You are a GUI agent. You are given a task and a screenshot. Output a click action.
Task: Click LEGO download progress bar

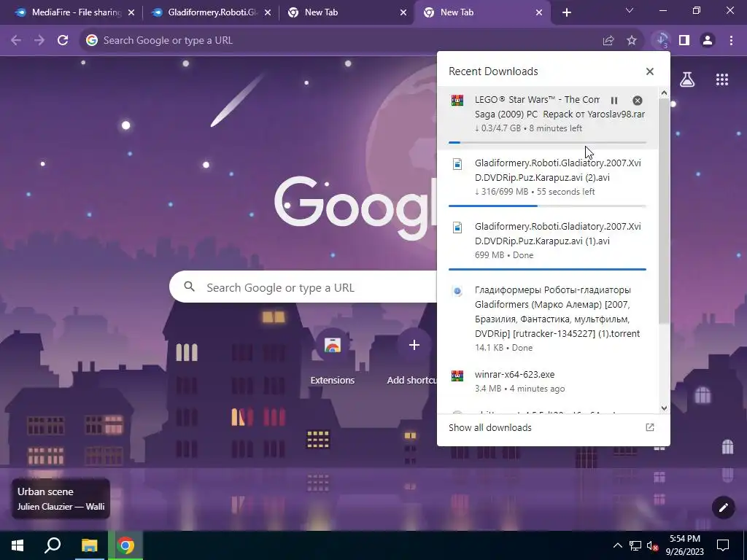coord(547,142)
